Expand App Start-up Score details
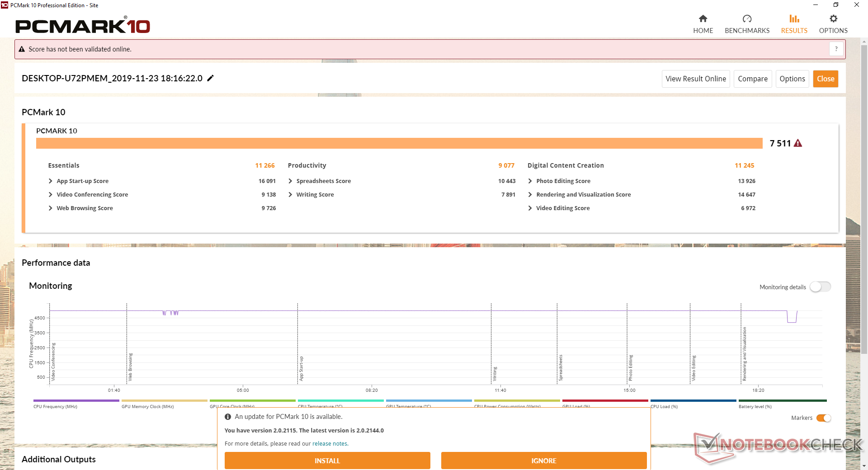The height and width of the screenshot is (470, 868). tap(50, 181)
